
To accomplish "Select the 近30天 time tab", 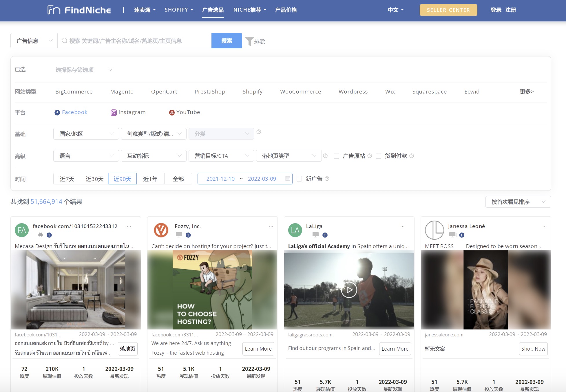I will coord(94,179).
